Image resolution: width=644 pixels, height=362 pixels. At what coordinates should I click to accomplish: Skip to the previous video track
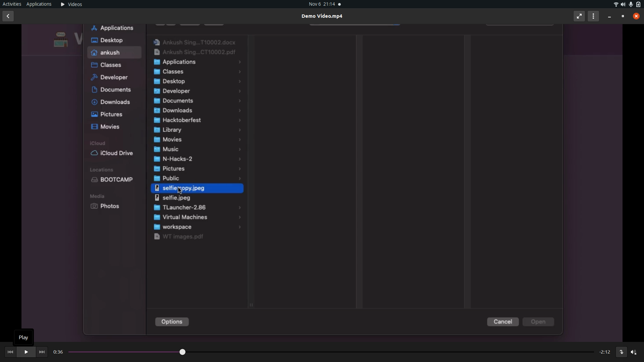click(10, 352)
